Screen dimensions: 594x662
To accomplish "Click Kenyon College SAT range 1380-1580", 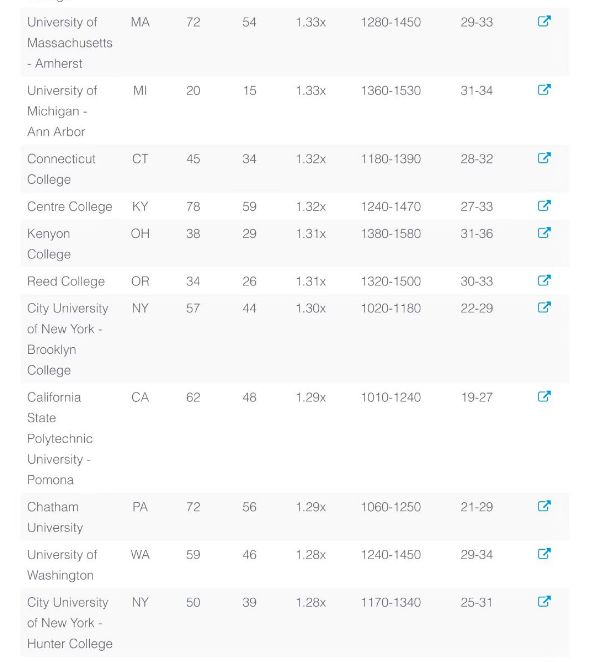I will [391, 233].
